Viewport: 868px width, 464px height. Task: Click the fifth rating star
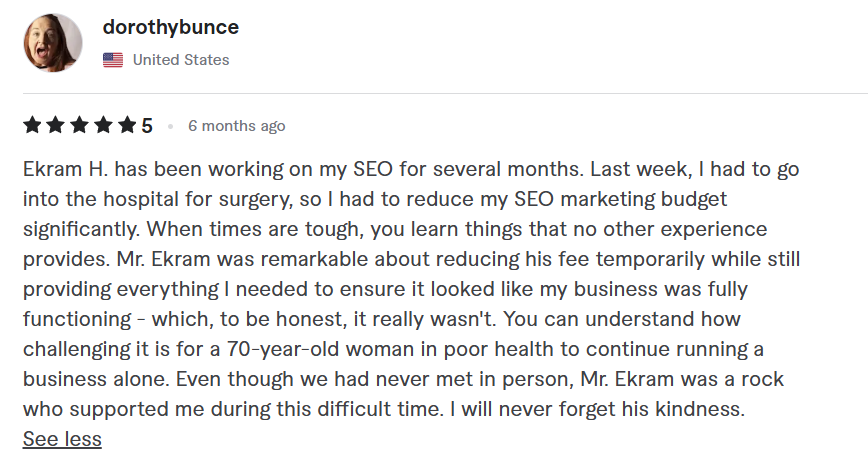tap(127, 126)
